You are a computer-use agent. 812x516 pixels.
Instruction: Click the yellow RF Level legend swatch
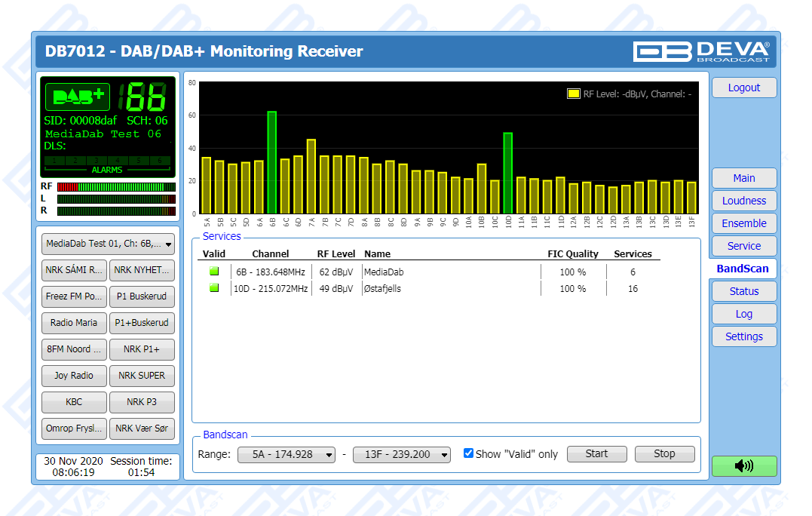[x=573, y=94]
